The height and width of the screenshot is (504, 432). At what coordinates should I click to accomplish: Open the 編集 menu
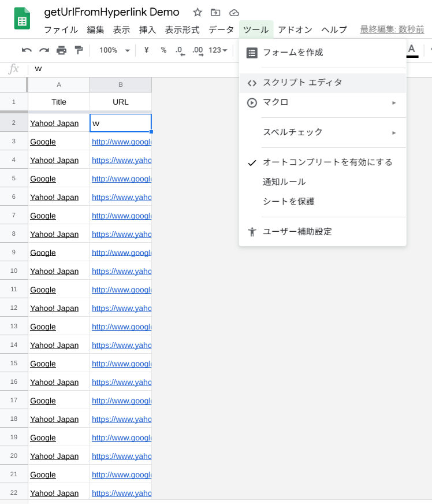point(95,30)
